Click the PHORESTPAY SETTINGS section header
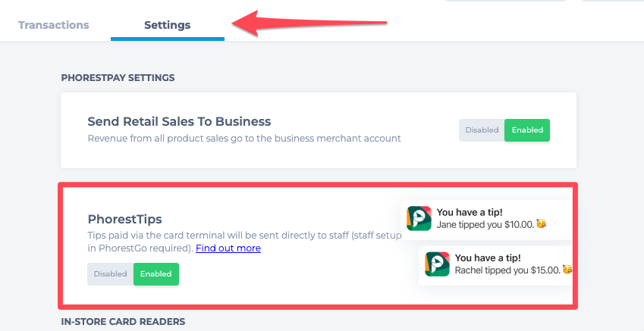The width and height of the screenshot is (644, 331). pos(118,77)
